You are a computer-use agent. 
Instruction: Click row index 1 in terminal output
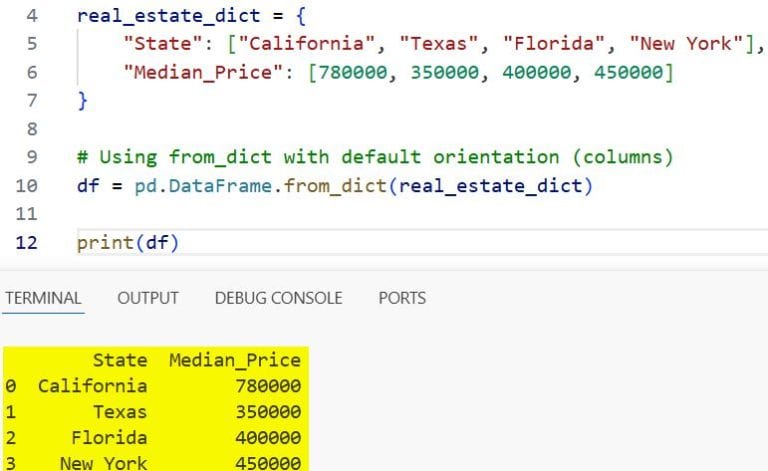point(11,412)
